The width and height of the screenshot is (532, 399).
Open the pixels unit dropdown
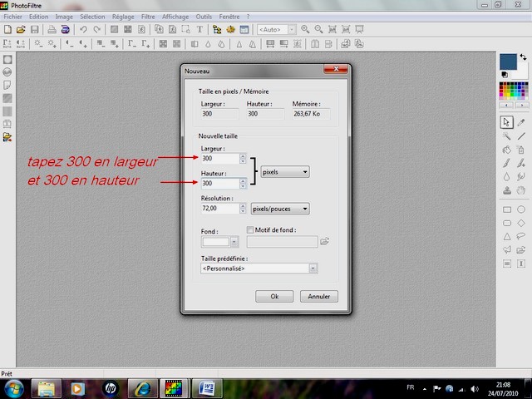coord(284,172)
